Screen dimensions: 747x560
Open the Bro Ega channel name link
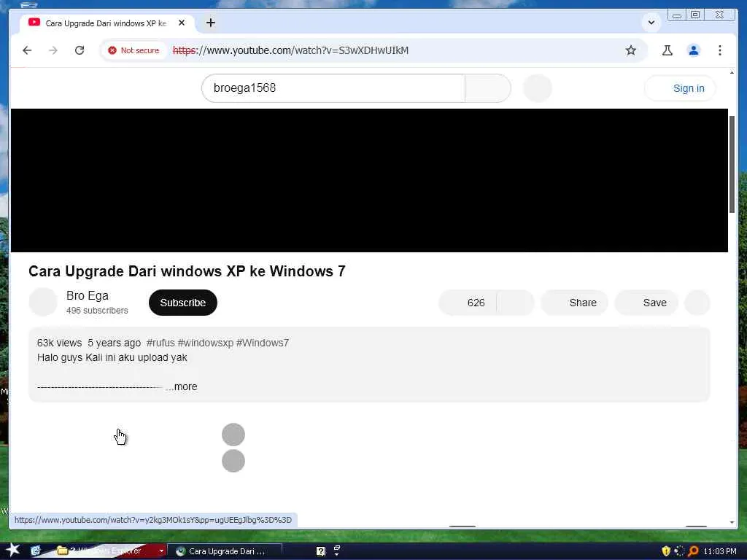[88, 296]
